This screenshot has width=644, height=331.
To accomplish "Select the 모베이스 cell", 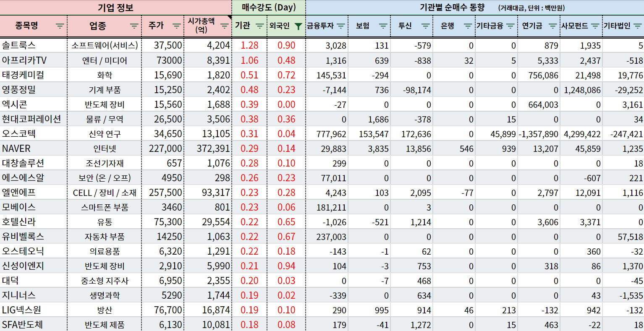I will 34,207.
